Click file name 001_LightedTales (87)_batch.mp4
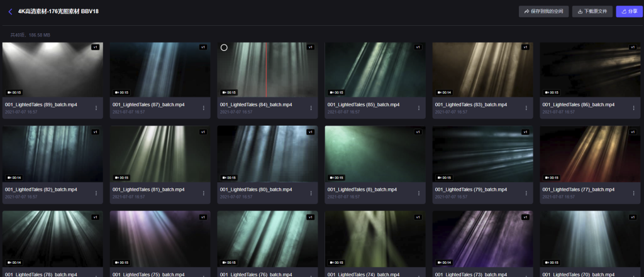The height and width of the screenshot is (277, 644). click(148, 104)
